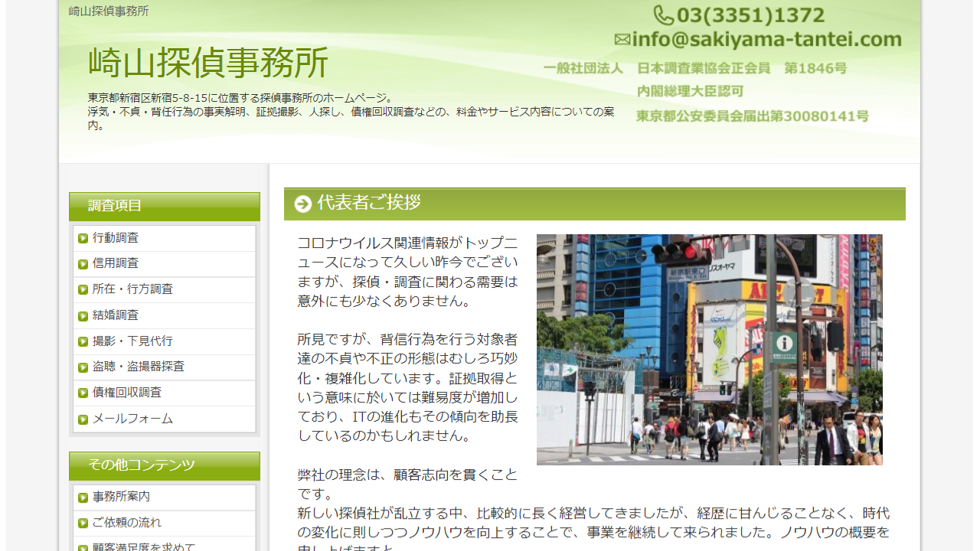Click the green arrow icon beside 結婚調査

(83, 315)
